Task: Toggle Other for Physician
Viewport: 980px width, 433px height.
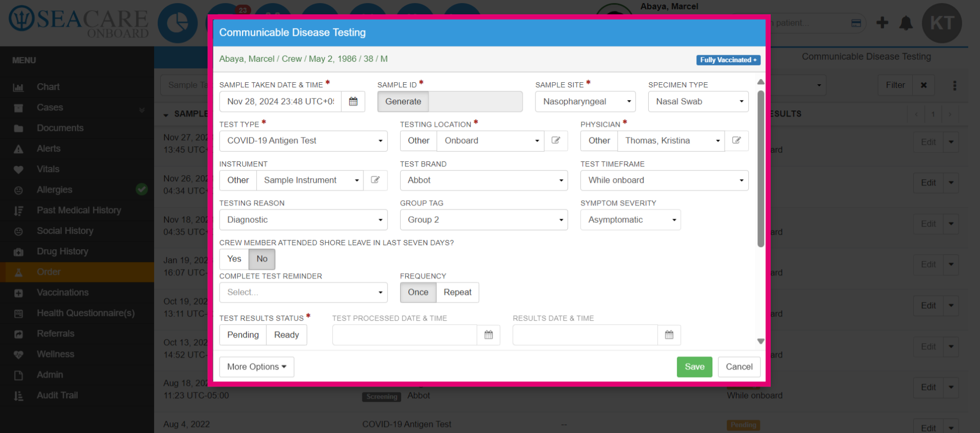Action: click(x=599, y=140)
